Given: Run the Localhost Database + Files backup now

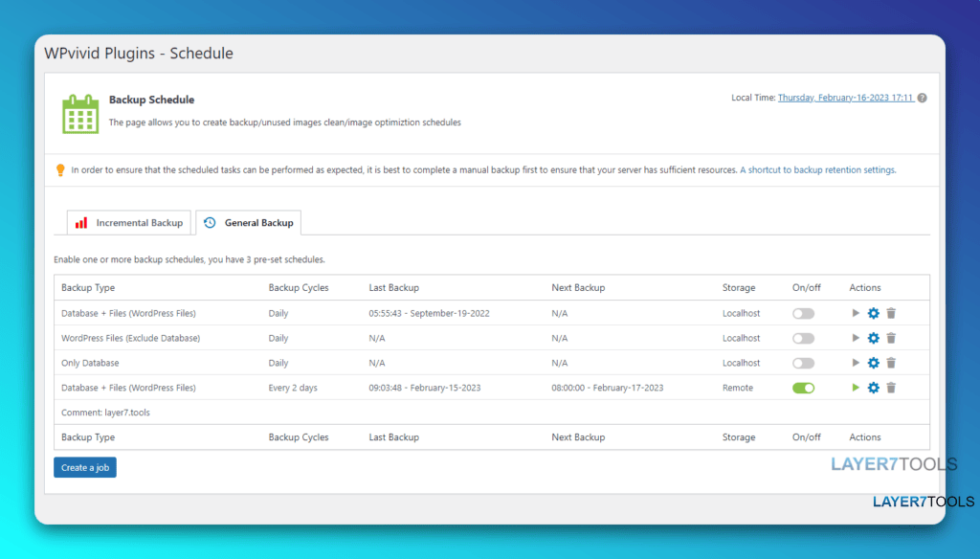Looking at the screenshot, I should pos(855,313).
